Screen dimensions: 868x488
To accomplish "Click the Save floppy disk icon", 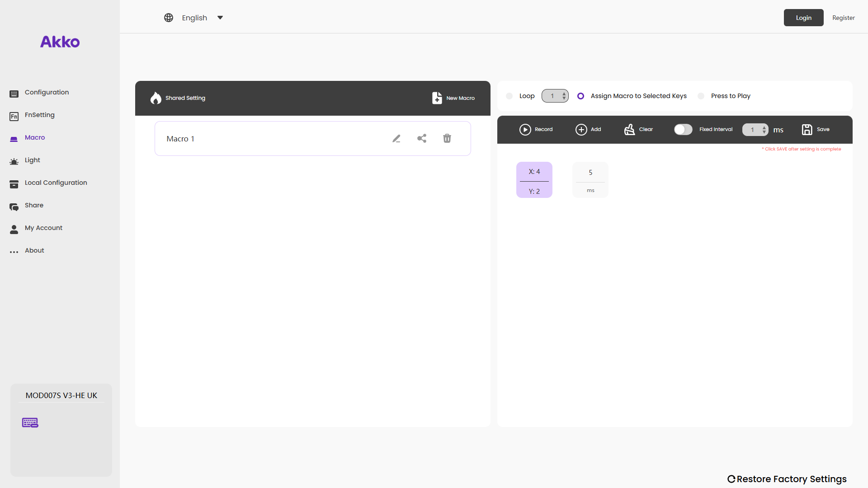I will click(x=807, y=130).
